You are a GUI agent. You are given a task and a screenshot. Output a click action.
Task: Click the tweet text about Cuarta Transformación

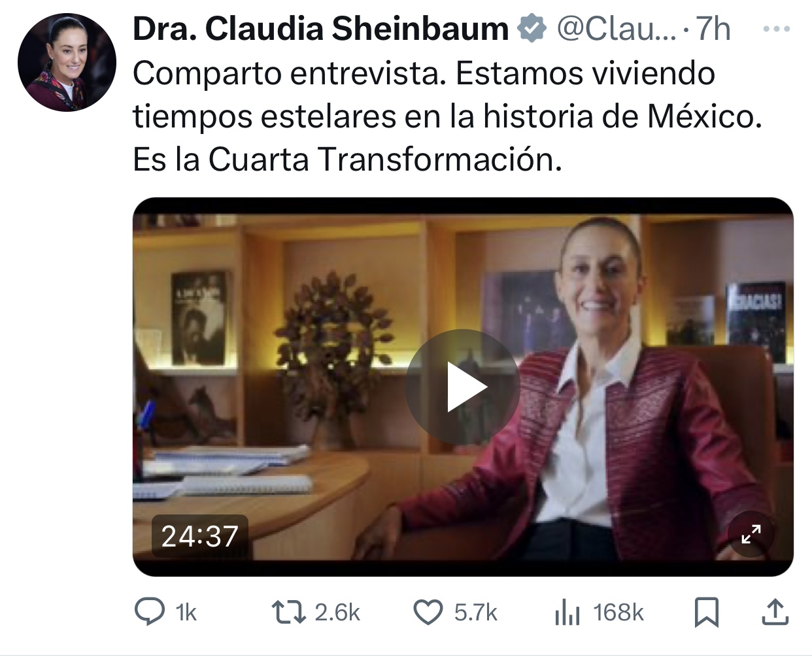448,116
